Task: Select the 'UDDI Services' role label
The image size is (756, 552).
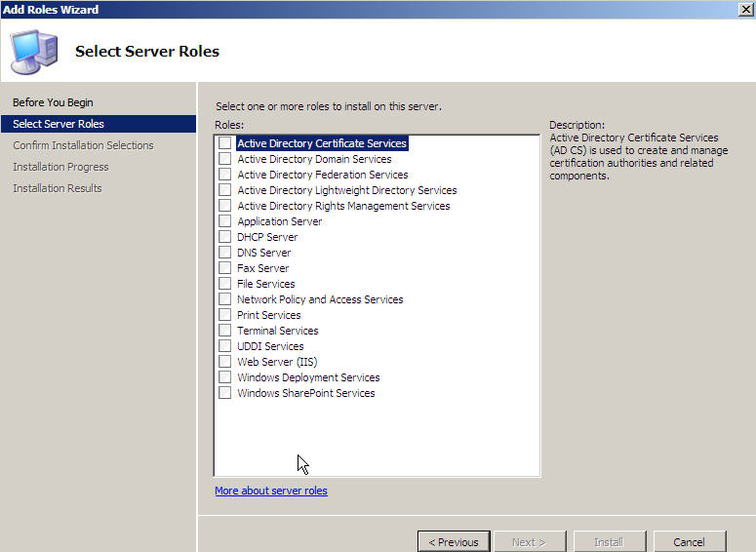Action: (x=270, y=346)
